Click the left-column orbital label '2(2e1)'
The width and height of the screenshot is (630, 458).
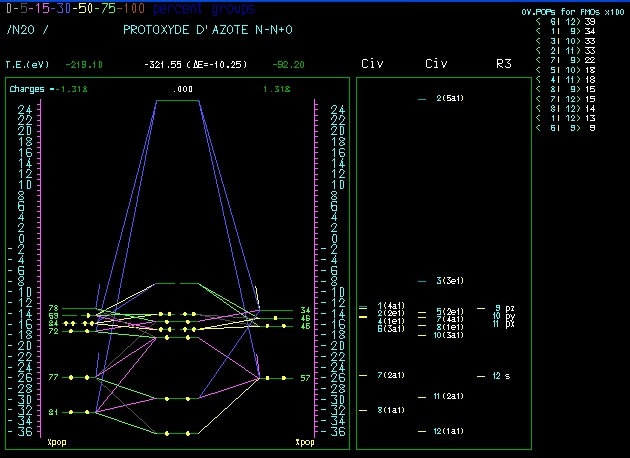(x=391, y=313)
